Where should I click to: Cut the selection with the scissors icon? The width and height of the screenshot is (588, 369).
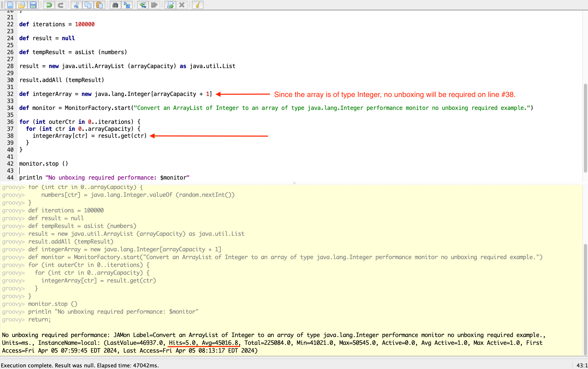click(76, 5)
